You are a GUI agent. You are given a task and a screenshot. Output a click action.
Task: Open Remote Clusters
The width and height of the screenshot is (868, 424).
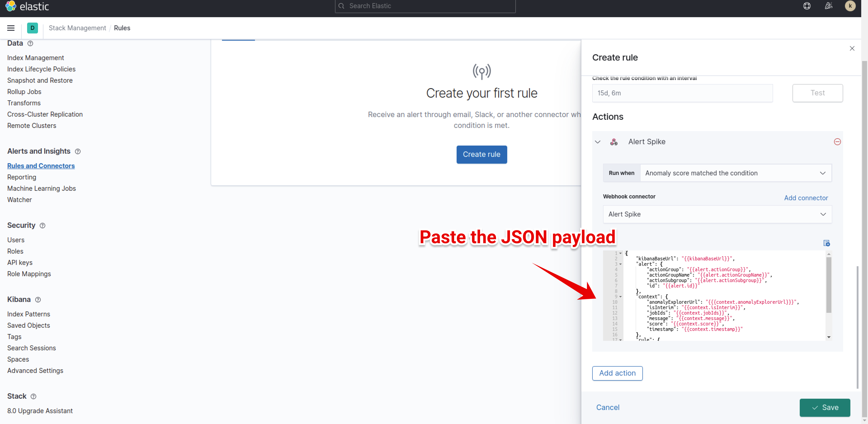[32, 126]
